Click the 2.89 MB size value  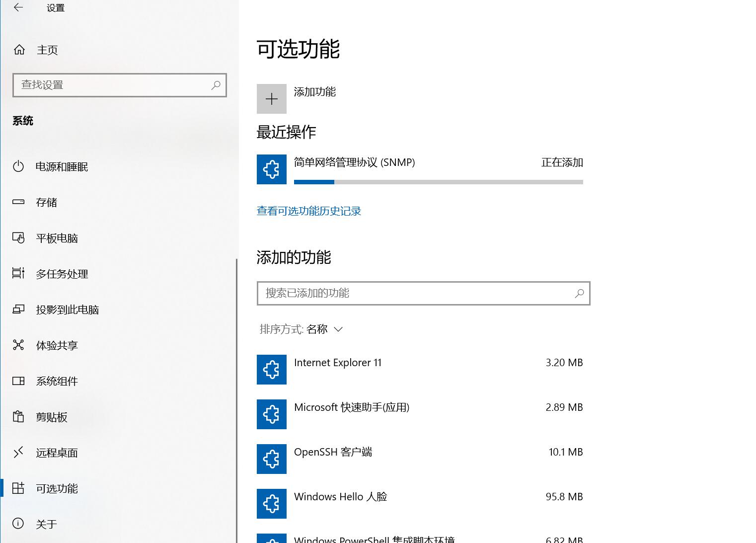coord(564,407)
